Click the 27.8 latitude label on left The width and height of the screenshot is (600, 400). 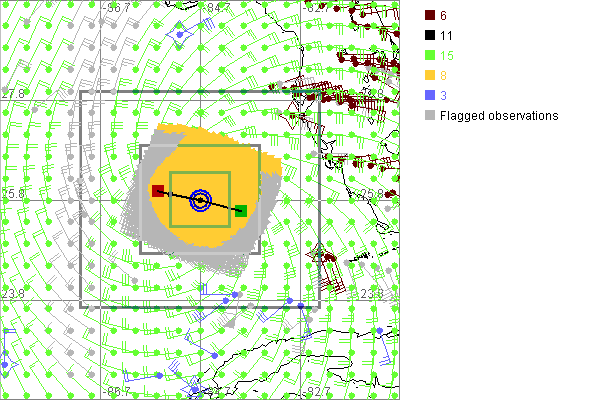coord(13,93)
